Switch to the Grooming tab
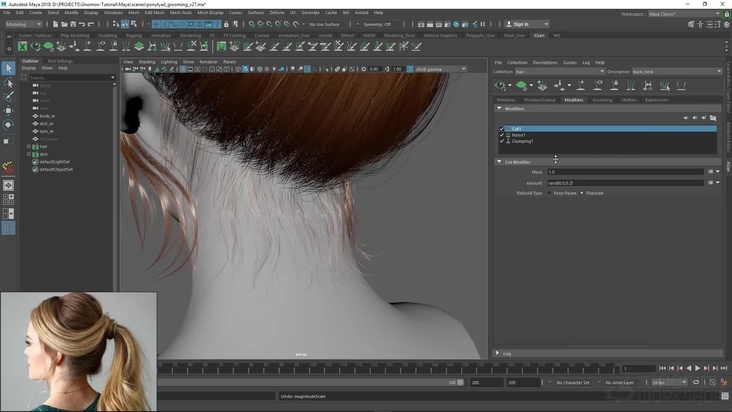Screen dimensions: 732x412 tap(602, 100)
